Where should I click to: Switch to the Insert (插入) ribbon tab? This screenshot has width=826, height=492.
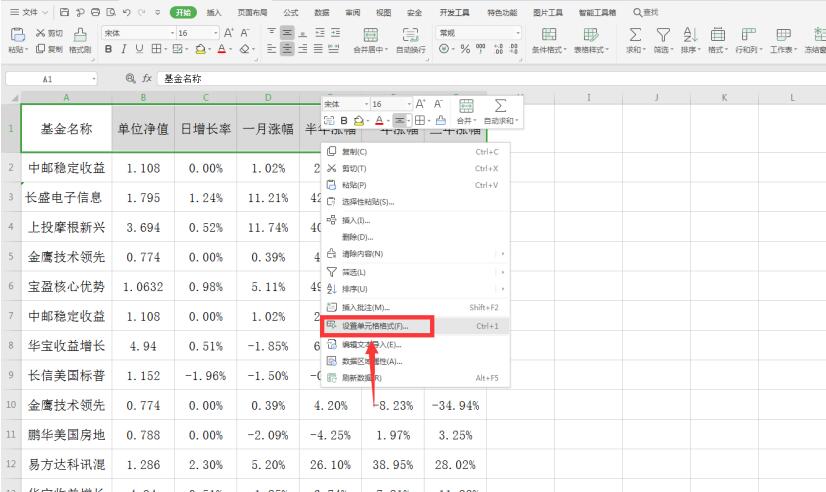point(214,12)
